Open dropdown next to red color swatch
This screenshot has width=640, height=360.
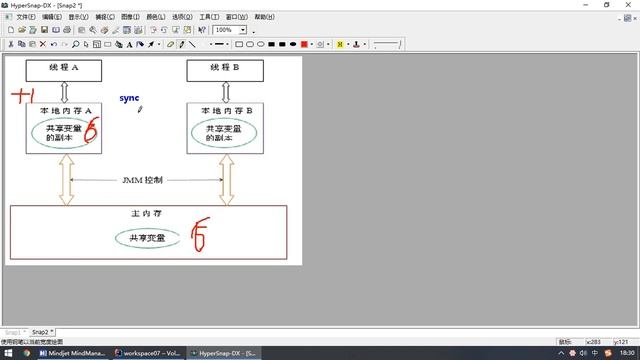[x=312, y=44]
